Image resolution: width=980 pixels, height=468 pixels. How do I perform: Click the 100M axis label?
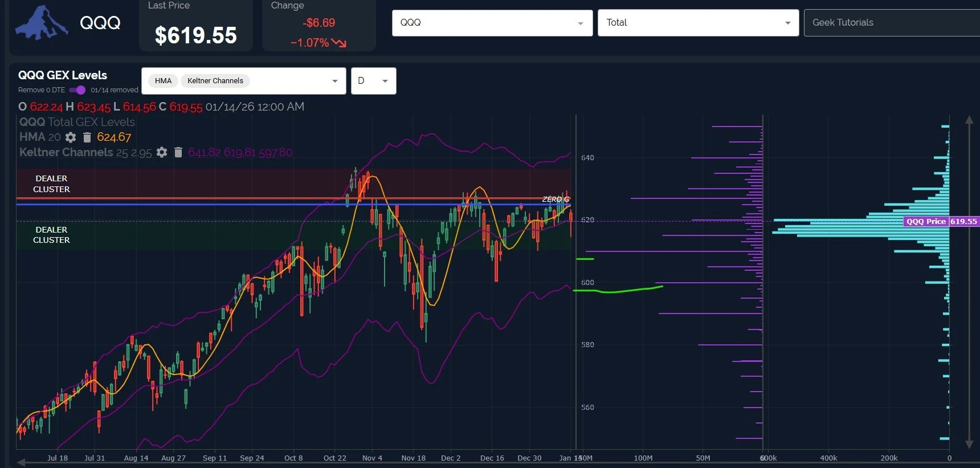(x=643, y=458)
